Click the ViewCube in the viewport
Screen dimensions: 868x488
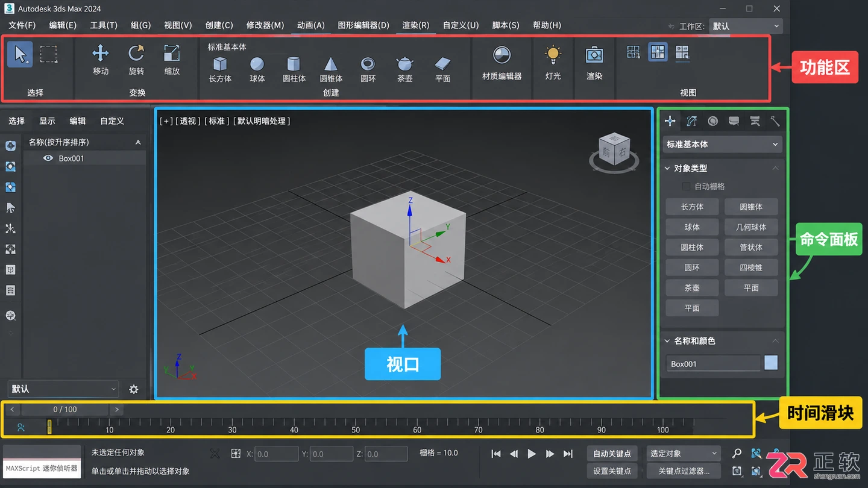(614, 151)
